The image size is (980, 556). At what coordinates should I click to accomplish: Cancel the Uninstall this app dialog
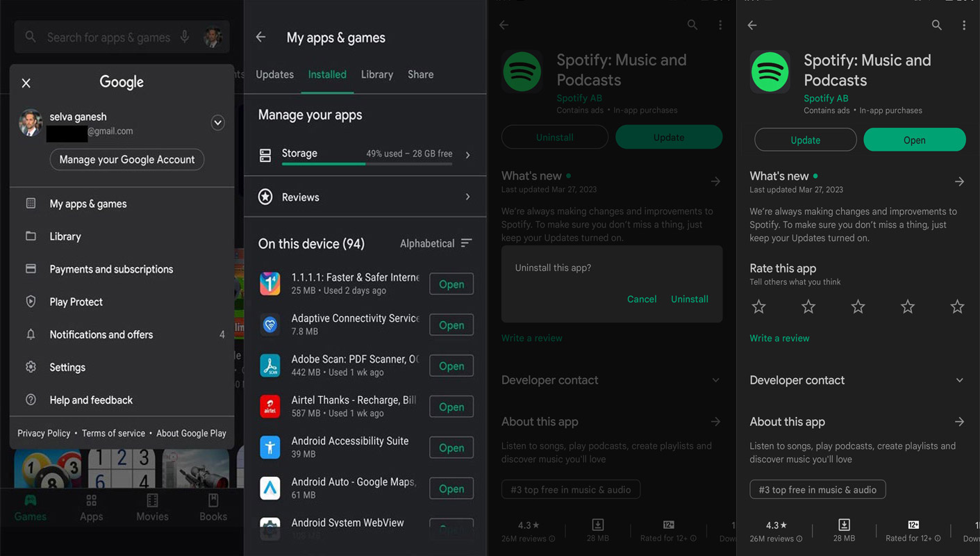pos(642,299)
